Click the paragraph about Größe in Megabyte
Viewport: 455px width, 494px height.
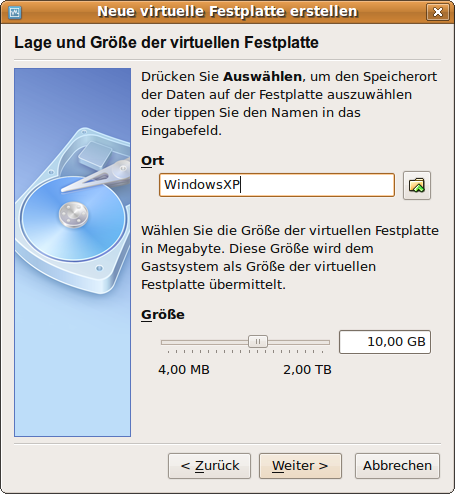pyautogui.click(x=290, y=258)
